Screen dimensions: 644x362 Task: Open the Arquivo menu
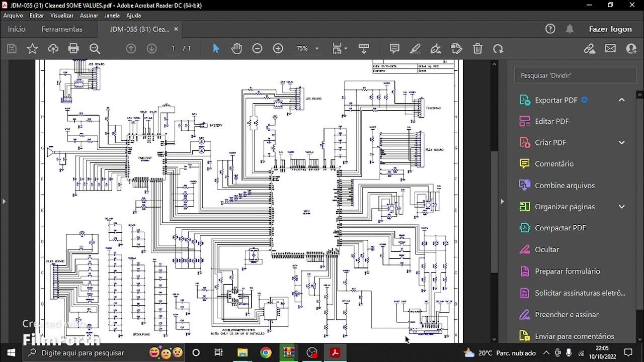[13, 16]
